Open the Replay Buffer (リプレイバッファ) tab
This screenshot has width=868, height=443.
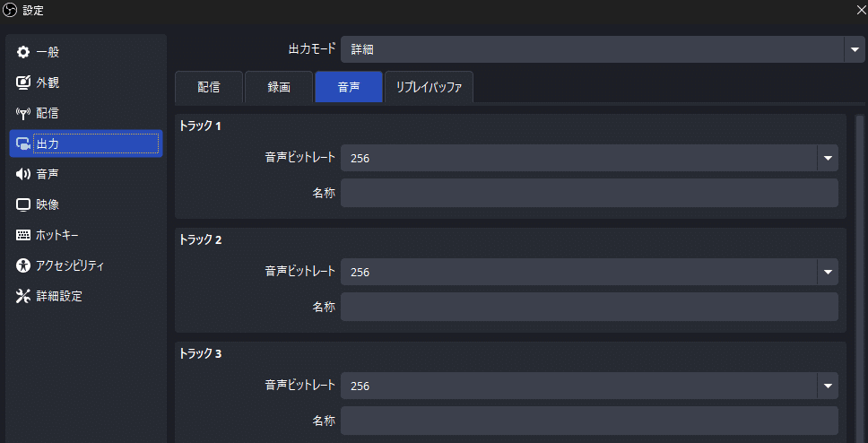pyautogui.click(x=429, y=87)
